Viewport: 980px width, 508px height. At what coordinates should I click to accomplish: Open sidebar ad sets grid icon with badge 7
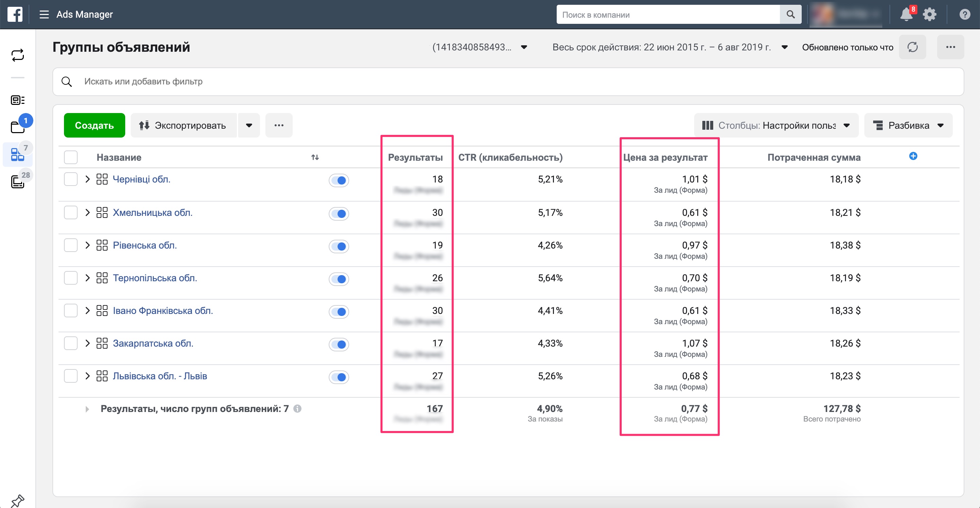tap(17, 155)
